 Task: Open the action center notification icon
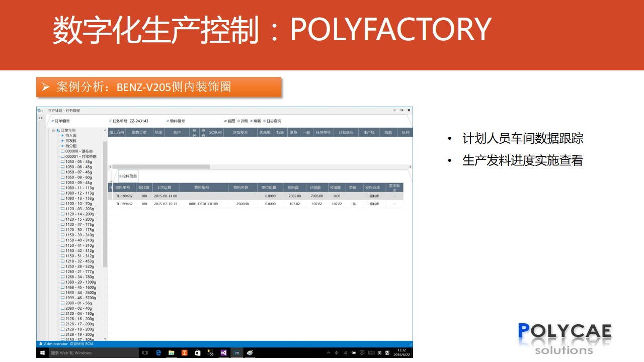(362, 353)
